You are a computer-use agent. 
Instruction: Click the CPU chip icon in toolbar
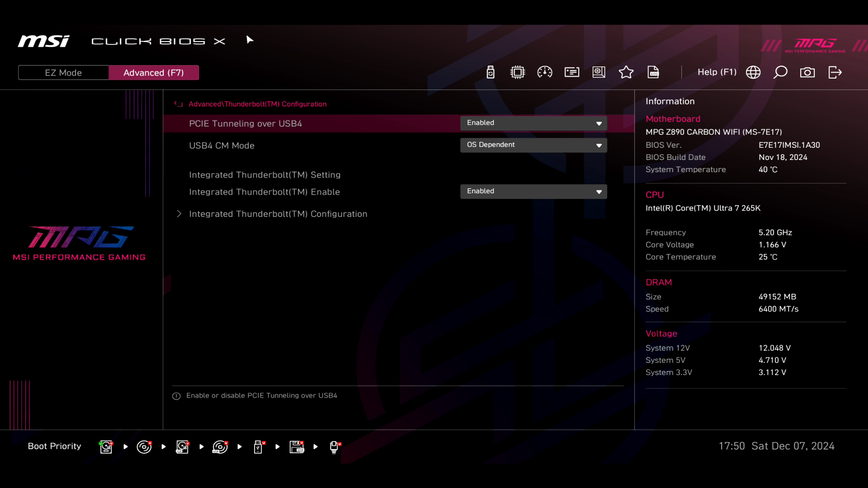517,72
